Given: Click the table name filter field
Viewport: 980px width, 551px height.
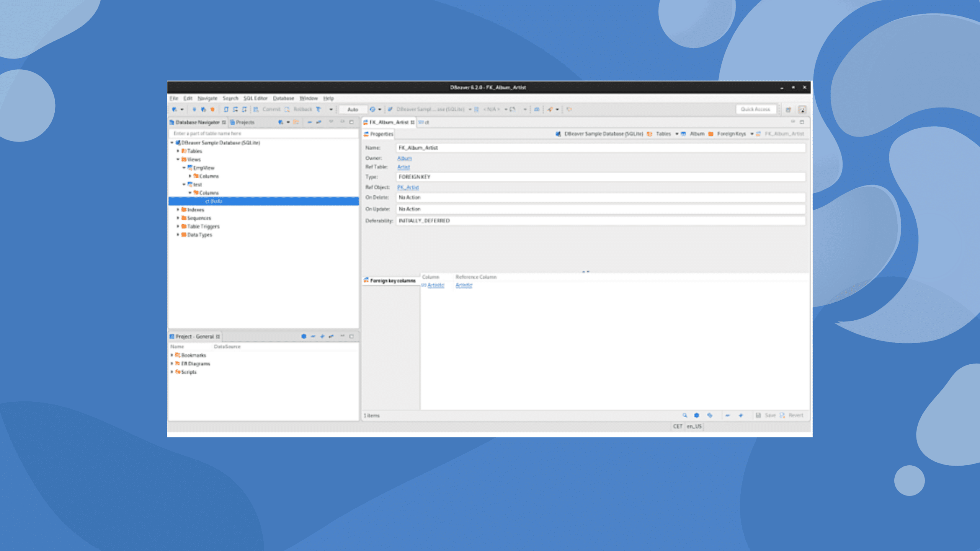Looking at the screenshot, I should point(263,134).
